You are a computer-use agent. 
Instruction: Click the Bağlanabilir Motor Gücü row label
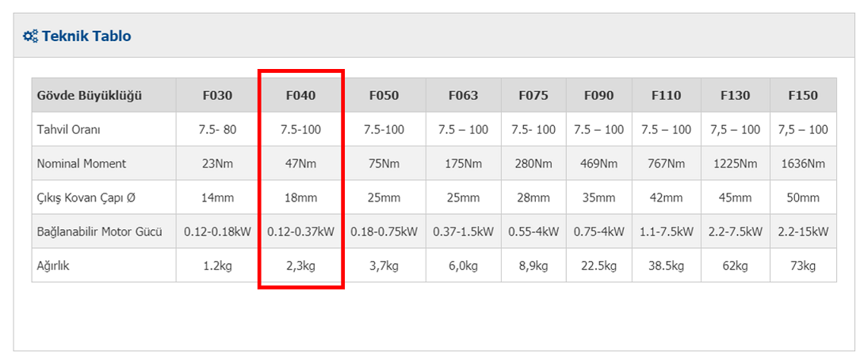click(x=100, y=232)
